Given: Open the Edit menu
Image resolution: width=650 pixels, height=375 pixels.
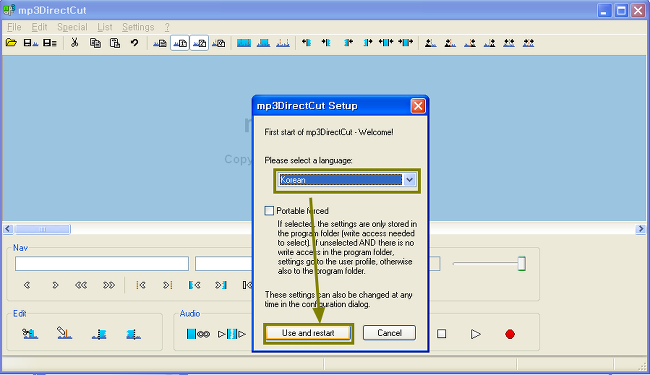Looking at the screenshot, I should [39, 27].
